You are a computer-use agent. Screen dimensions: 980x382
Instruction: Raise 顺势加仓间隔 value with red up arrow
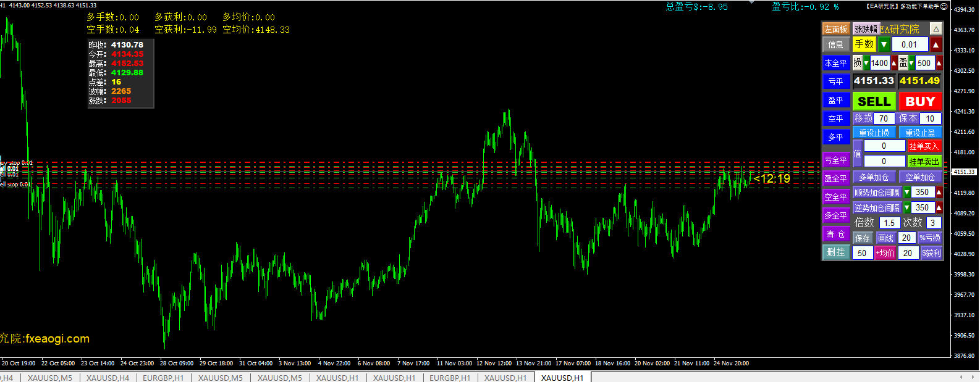click(x=939, y=193)
